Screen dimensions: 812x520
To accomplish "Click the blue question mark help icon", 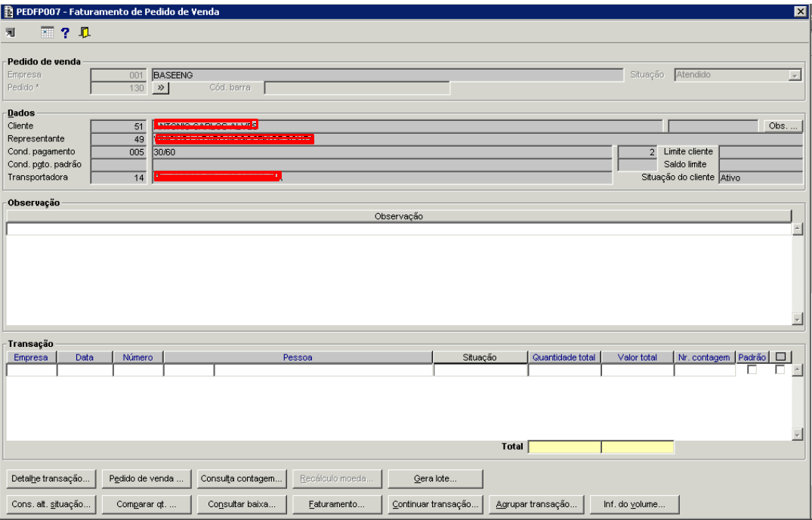I will click(65, 33).
